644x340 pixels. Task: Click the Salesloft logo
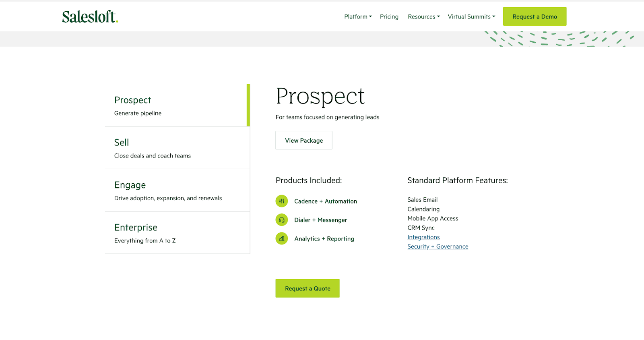(x=90, y=17)
